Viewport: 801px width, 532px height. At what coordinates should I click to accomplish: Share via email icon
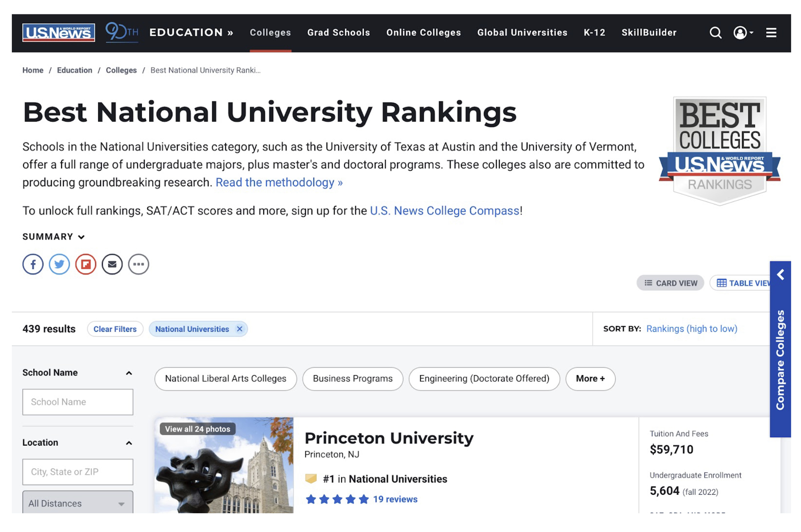[112, 264]
